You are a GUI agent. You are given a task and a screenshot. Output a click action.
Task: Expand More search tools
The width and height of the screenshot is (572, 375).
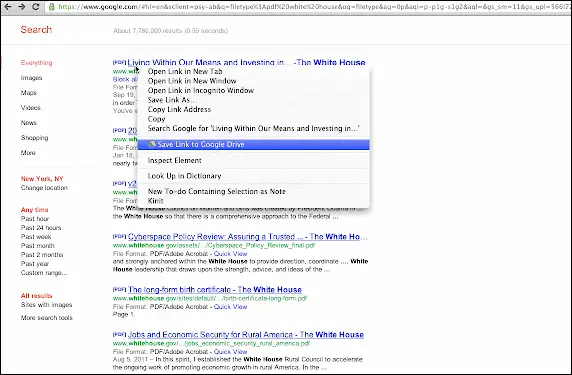pos(47,318)
